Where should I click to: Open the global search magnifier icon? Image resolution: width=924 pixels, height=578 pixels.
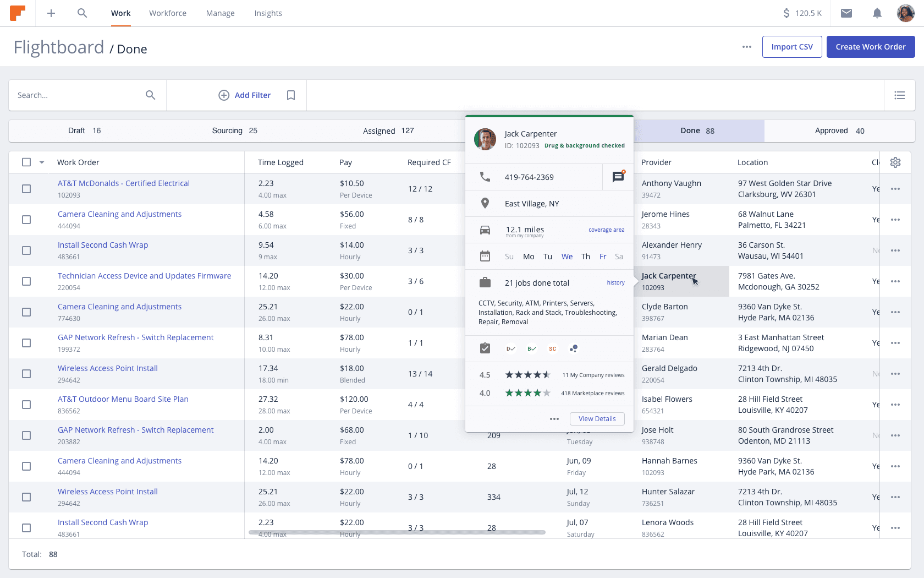click(x=82, y=13)
